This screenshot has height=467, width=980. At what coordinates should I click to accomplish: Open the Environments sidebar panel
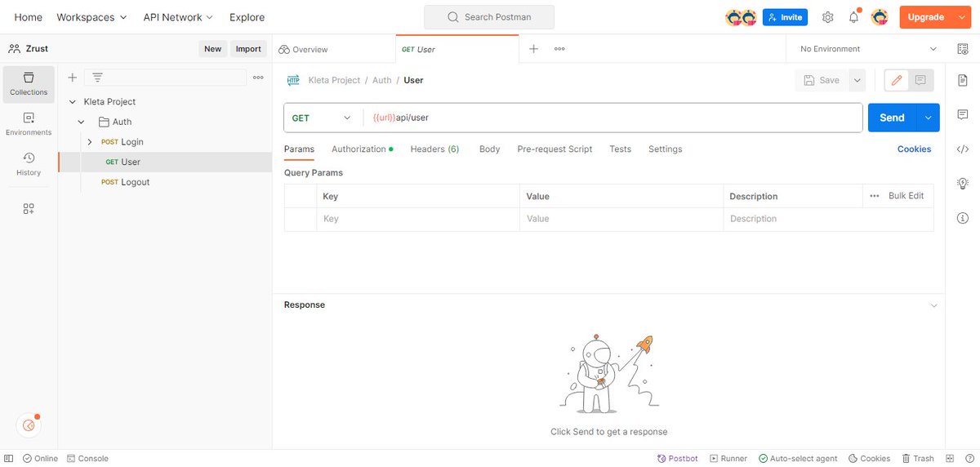coord(29,124)
